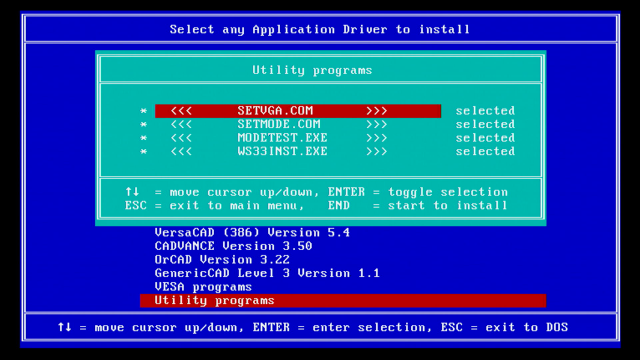The height and width of the screenshot is (360, 640).
Task: Click the asterisk marker beside MODETEST.EXE
Action: tap(143, 138)
